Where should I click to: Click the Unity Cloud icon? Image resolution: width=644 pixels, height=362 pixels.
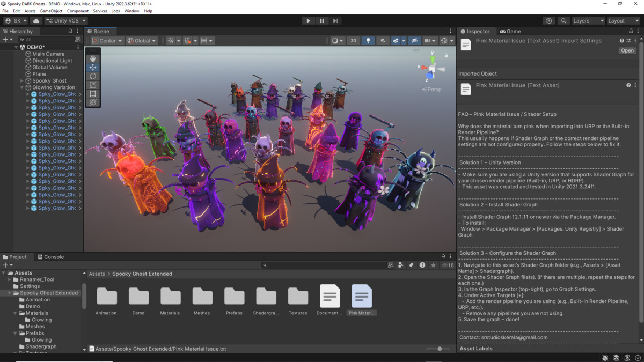pos(36,21)
